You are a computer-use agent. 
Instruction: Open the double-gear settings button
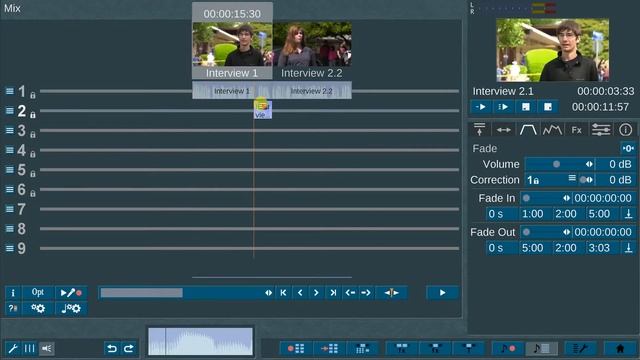coord(38,309)
